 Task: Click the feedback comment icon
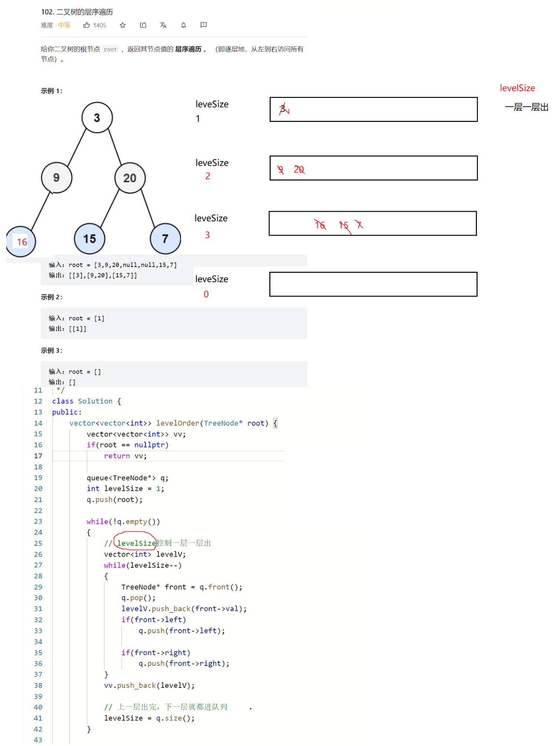204,25
